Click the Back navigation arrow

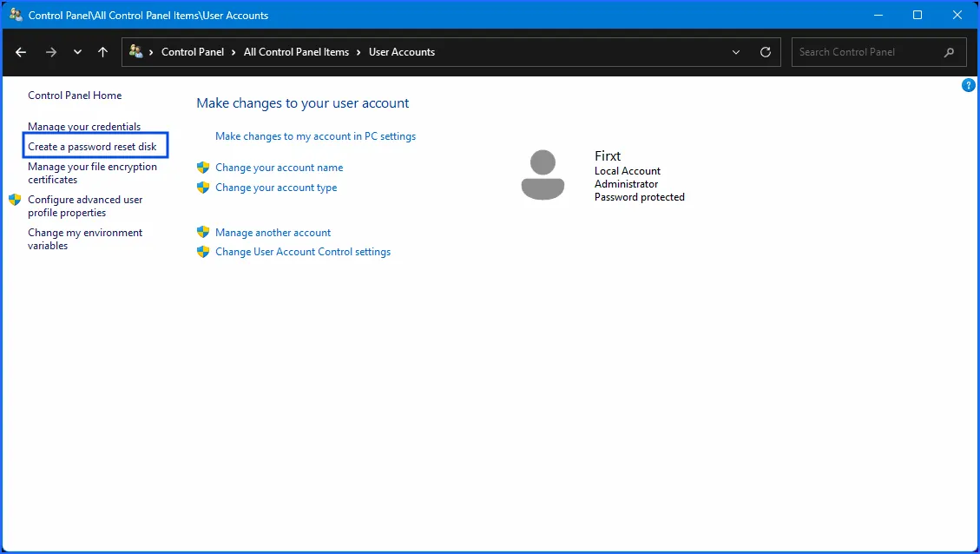tap(21, 52)
